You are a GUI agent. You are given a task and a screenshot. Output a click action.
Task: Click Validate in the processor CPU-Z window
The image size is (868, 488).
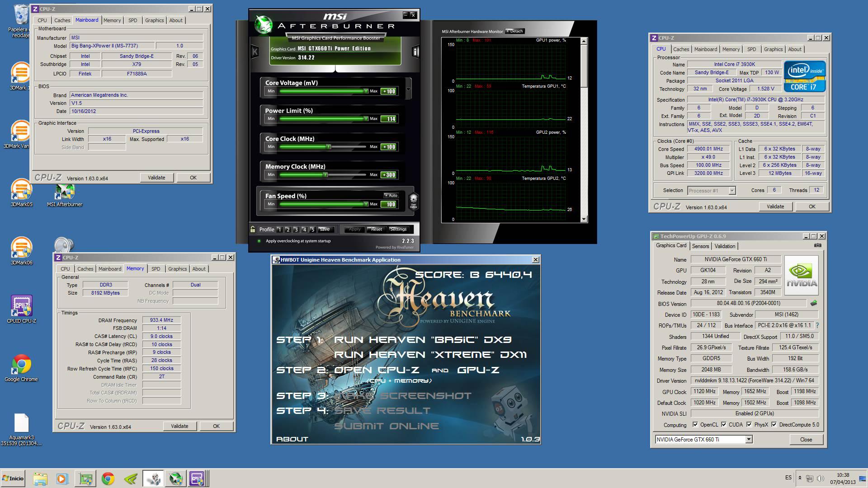pyautogui.click(x=775, y=206)
